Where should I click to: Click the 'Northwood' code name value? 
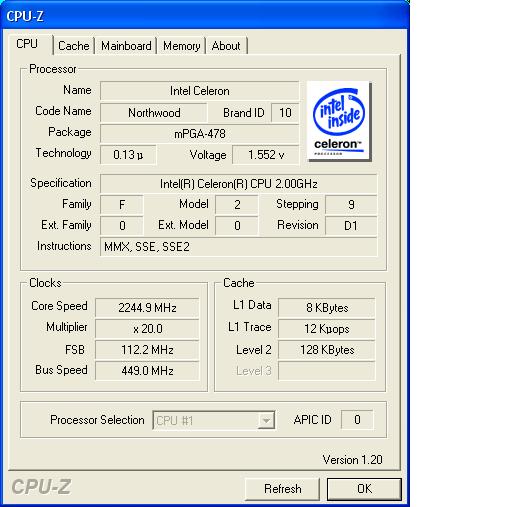coord(154,113)
